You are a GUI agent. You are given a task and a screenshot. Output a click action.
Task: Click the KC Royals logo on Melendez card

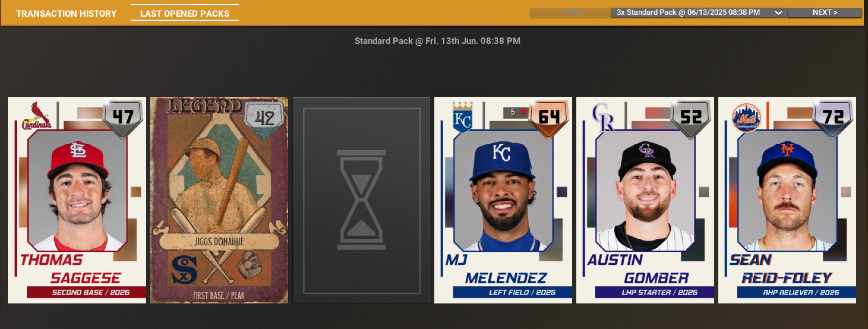click(x=463, y=117)
